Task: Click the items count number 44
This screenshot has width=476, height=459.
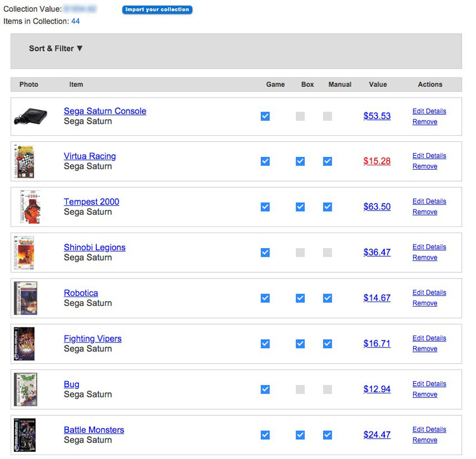Action: (x=75, y=21)
